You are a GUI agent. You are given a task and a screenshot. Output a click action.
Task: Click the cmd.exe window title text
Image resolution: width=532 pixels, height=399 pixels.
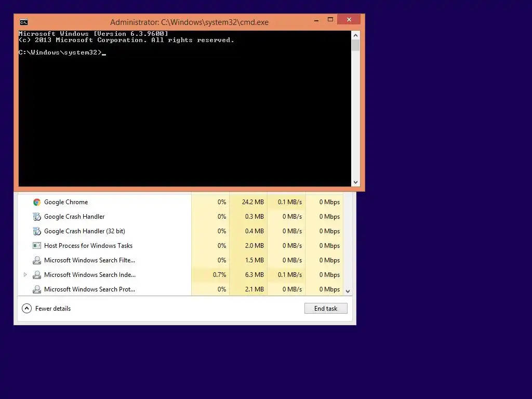(x=189, y=22)
